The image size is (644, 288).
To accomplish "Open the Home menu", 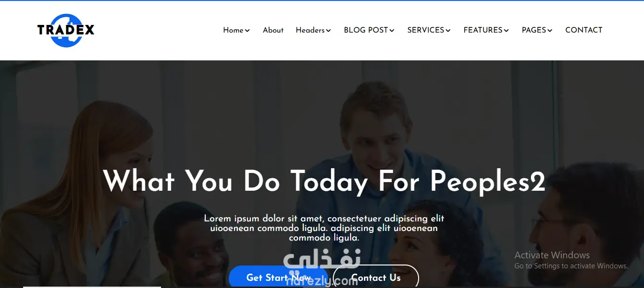I will pos(236,30).
